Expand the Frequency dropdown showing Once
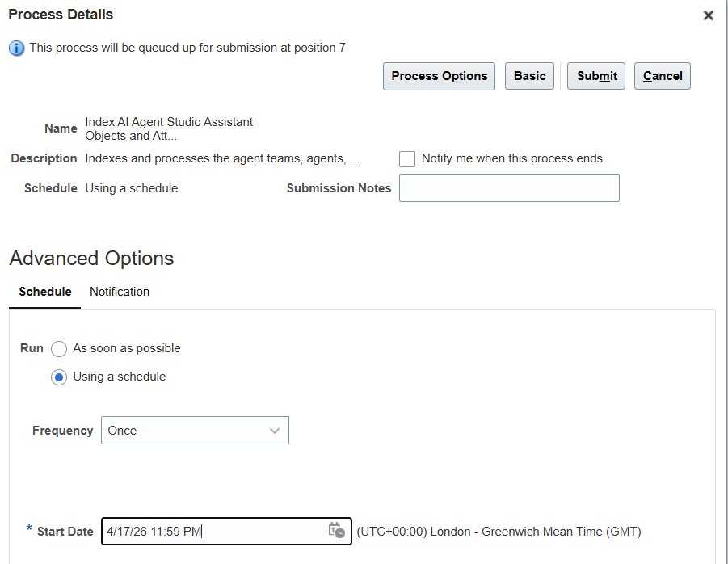Screen dimensions: 728x564 pos(195,431)
